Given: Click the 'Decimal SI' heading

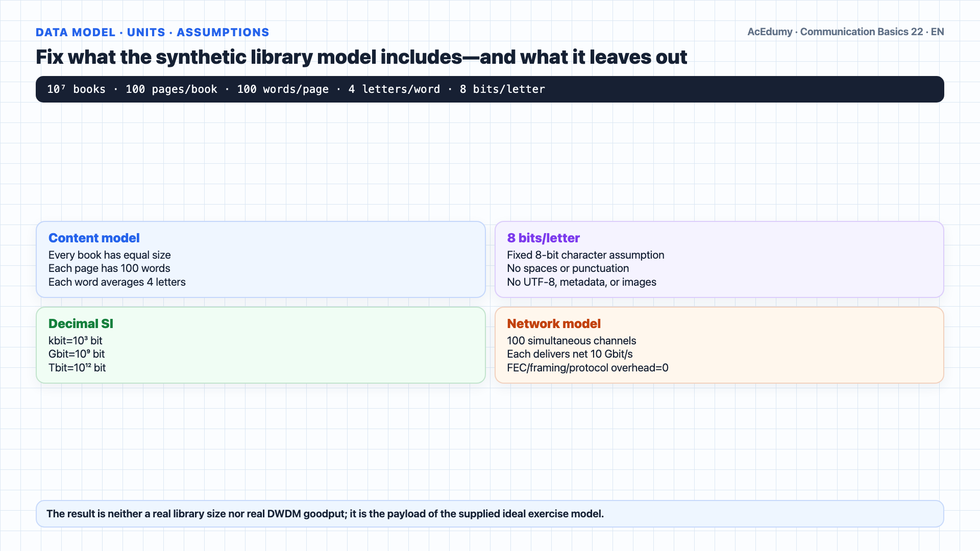Looking at the screenshot, I should tap(81, 323).
